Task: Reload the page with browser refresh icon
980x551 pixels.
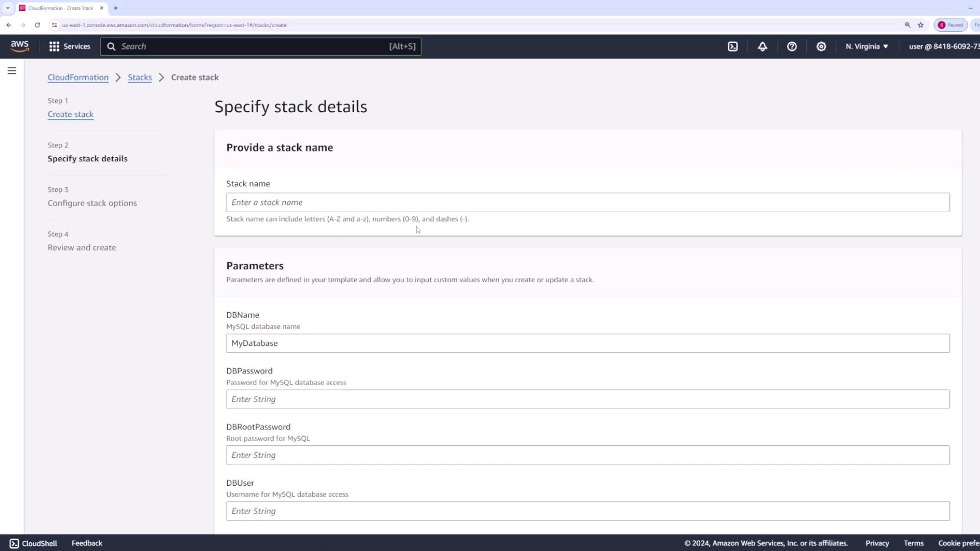Action: (37, 25)
